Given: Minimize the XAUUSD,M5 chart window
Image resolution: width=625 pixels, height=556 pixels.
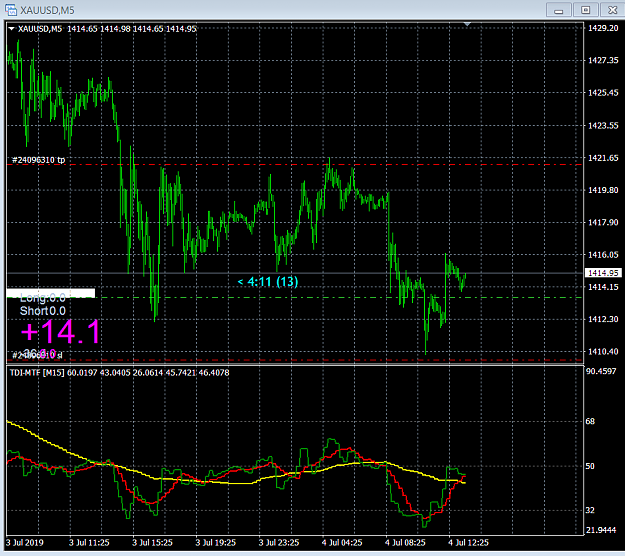Looking at the screenshot, I should point(558,10).
